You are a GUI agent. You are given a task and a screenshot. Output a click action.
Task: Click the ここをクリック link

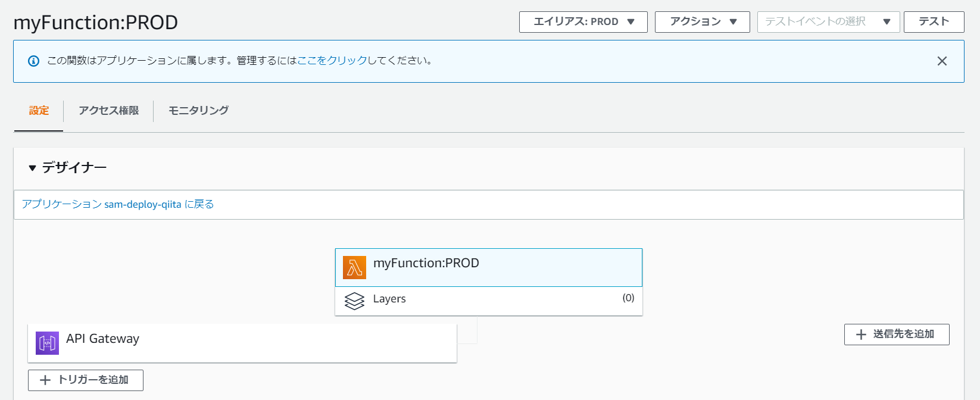(332, 61)
